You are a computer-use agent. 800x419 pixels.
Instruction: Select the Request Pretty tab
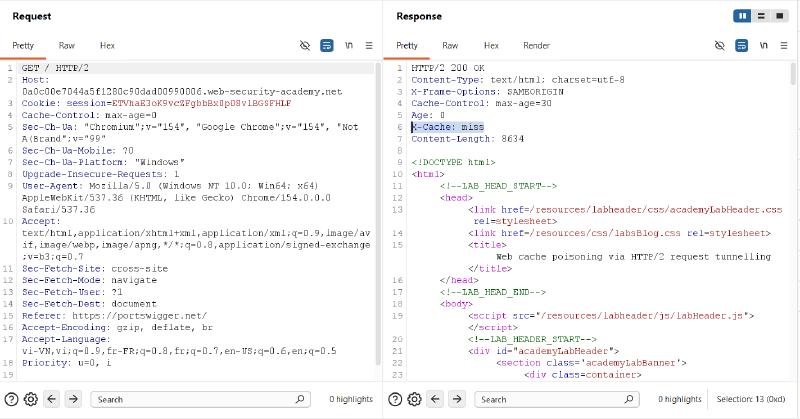(23, 45)
